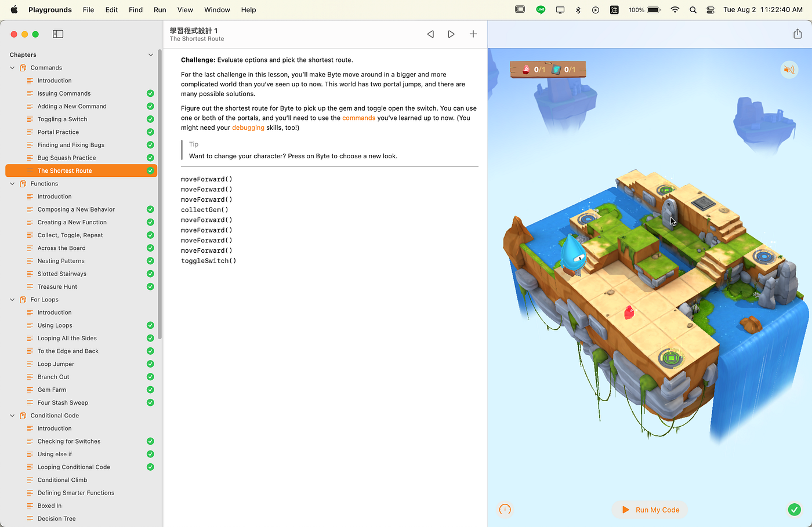Click completion checkmark beside Issuing Commands
Viewport: 812px width, 527px height.
coord(150,93)
